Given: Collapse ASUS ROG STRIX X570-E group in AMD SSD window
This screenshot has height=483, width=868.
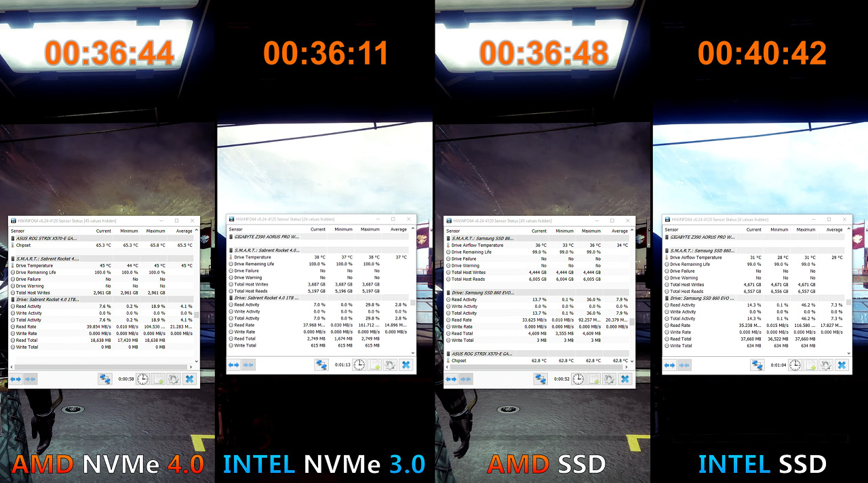Looking at the screenshot, I should point(537,353).
